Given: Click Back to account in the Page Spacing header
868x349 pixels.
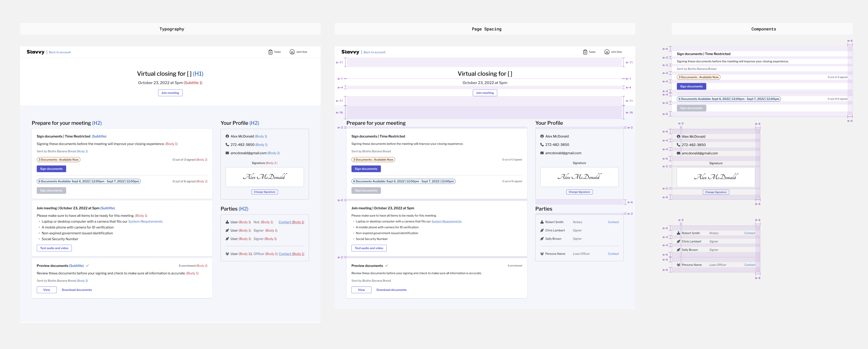Looking at the screenshot, I should click(x=374, y=52).
